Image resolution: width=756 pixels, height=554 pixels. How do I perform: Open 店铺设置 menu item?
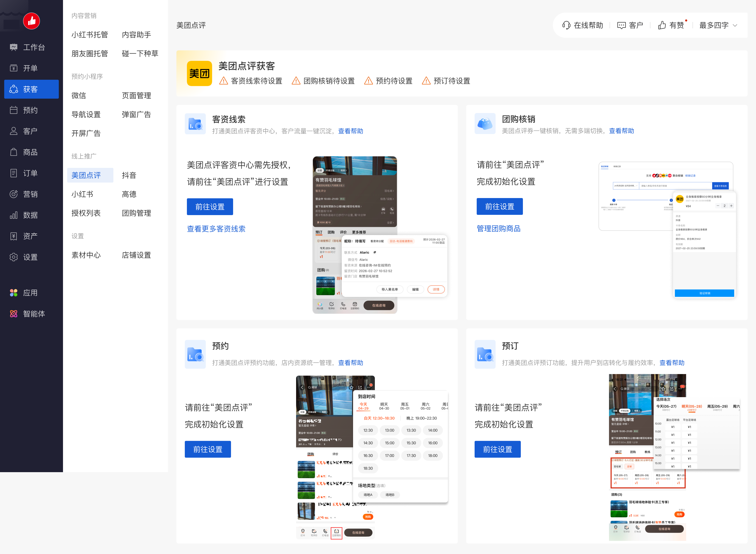point(136,255)
